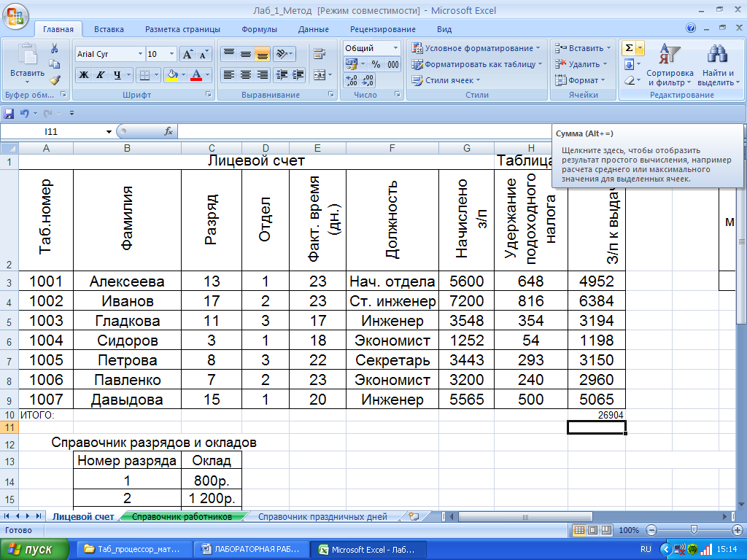Switch to Справочник работников sheet
This screenshot has height=560, width=747.
(x=182, y=517)
